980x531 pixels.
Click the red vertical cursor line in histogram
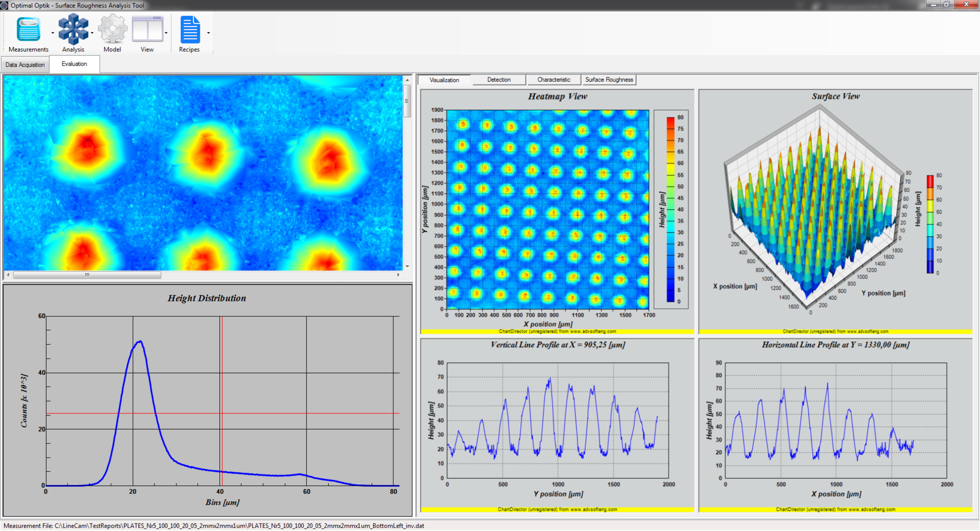point(222,401)
